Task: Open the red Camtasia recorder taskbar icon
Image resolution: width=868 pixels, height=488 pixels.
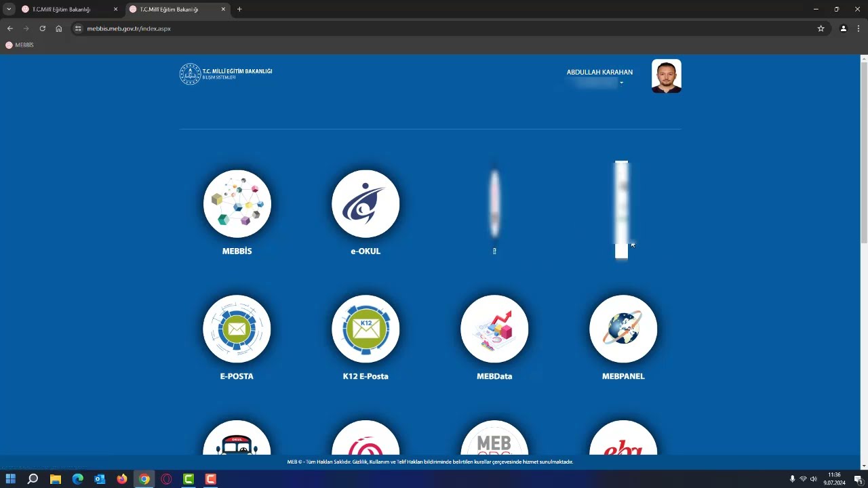Action: [211, 479]
